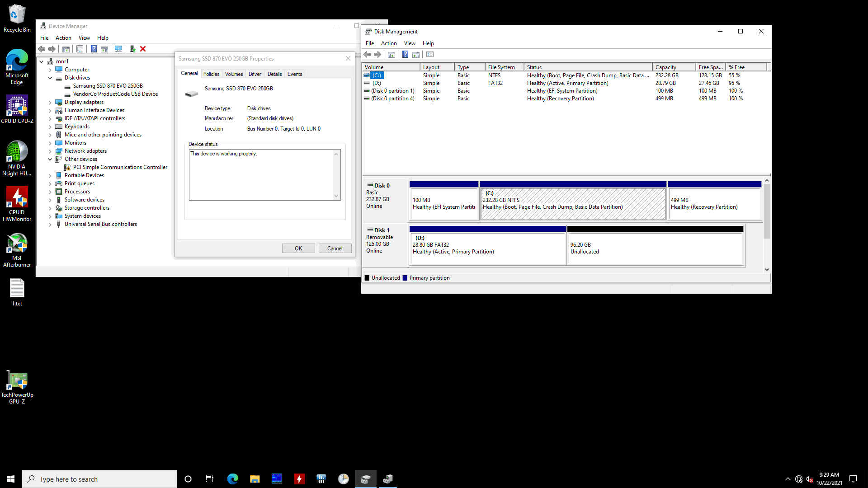Screen dimensions: 868x488
Task: Open the Disk Management Action menu
Action: (x=388, y=43)
